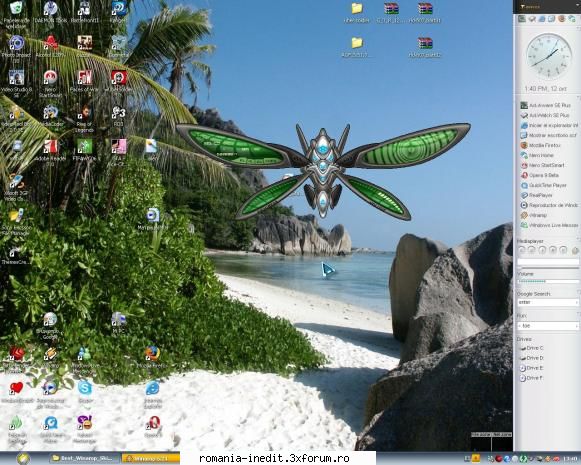Click the Mediaplayer seek bar
The width and height of the screenshot is (581, 465).
coord(548,268)
